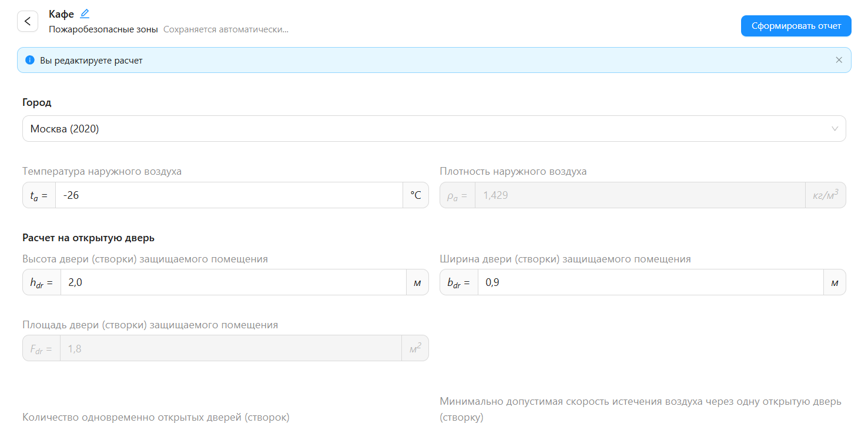Screen dimensions: 868x423
Task: Click the 'Сохраняется автоматически' status text
Action: (x=226, y=29)
